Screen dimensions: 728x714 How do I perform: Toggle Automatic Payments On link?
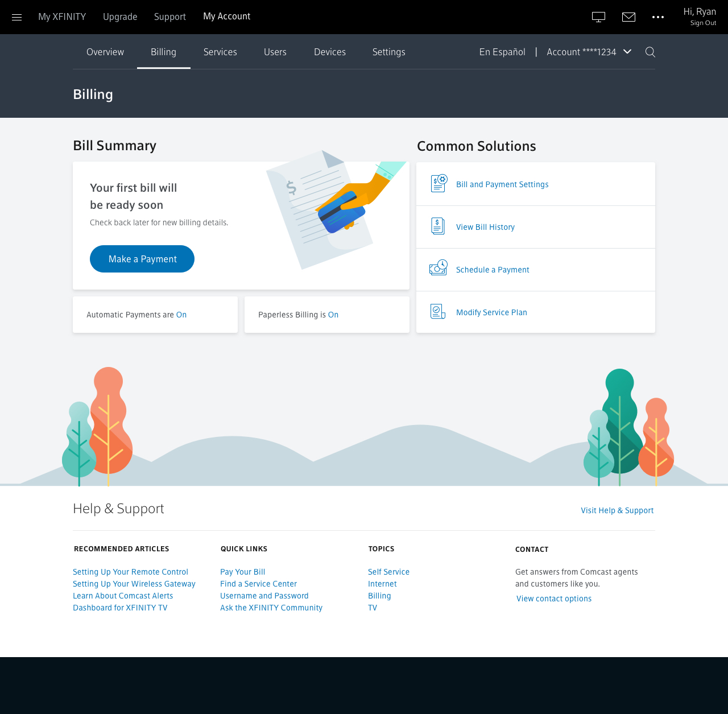[181, 315]
